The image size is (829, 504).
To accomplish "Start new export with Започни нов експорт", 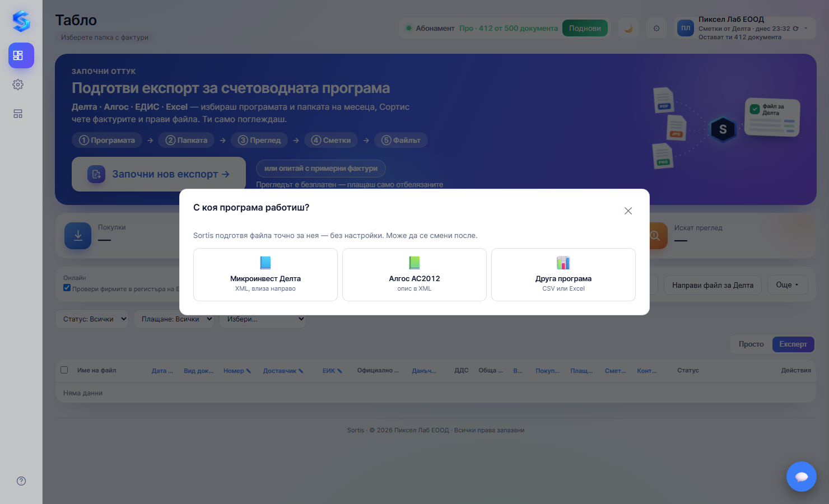I will (159, 174).
